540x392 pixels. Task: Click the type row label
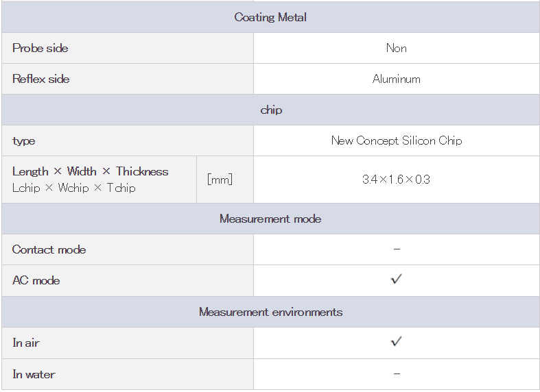(24, 140)
